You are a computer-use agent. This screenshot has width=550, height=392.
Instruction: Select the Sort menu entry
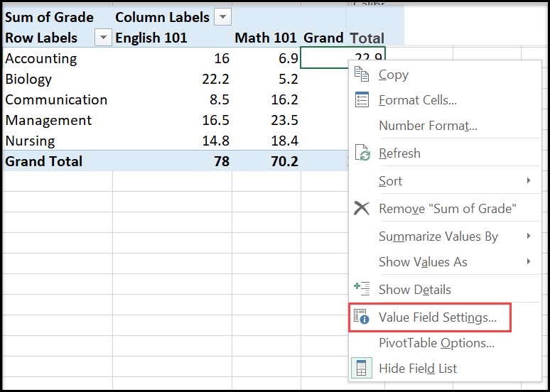(x=446, y=180)
